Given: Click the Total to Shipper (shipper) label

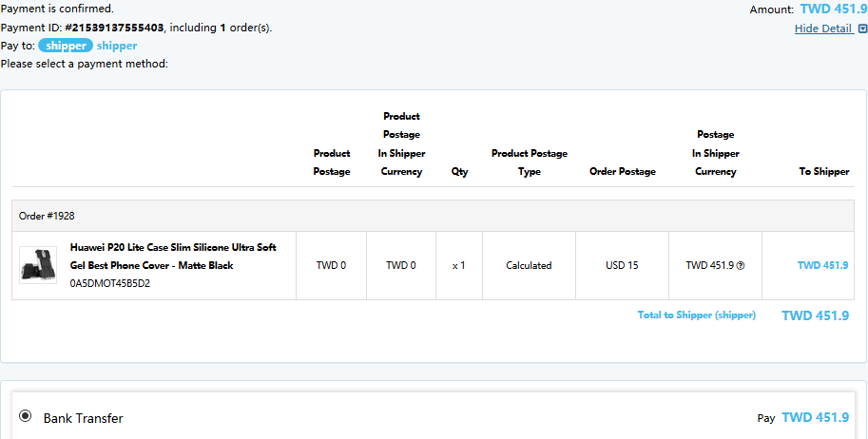Looking at the screenshot, I should [696, 315].
